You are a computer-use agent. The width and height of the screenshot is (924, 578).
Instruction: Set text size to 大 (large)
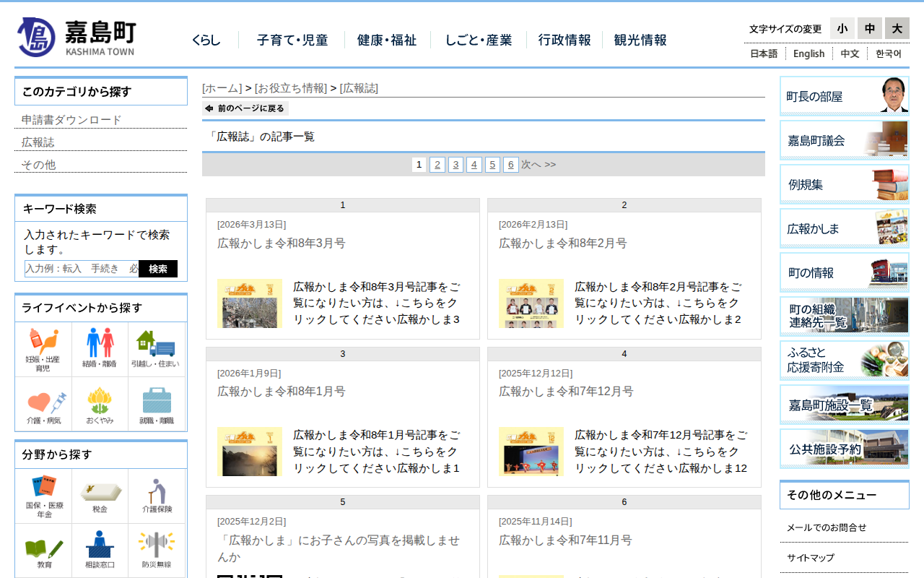pyautogui.click(x=897, y=28)
